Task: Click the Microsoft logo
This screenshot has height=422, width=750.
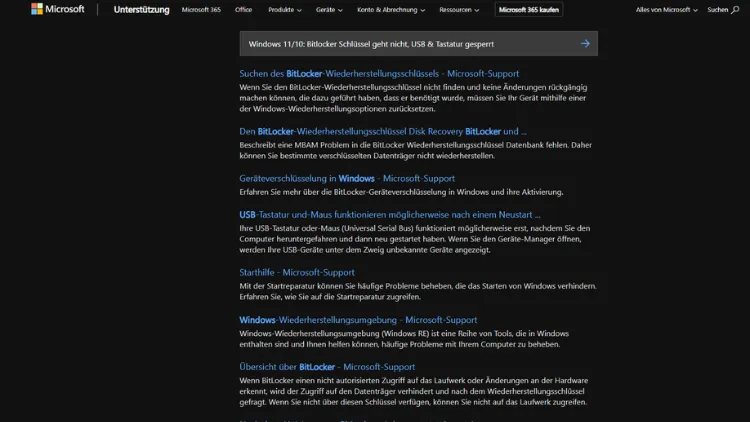Action: point(57,9)
